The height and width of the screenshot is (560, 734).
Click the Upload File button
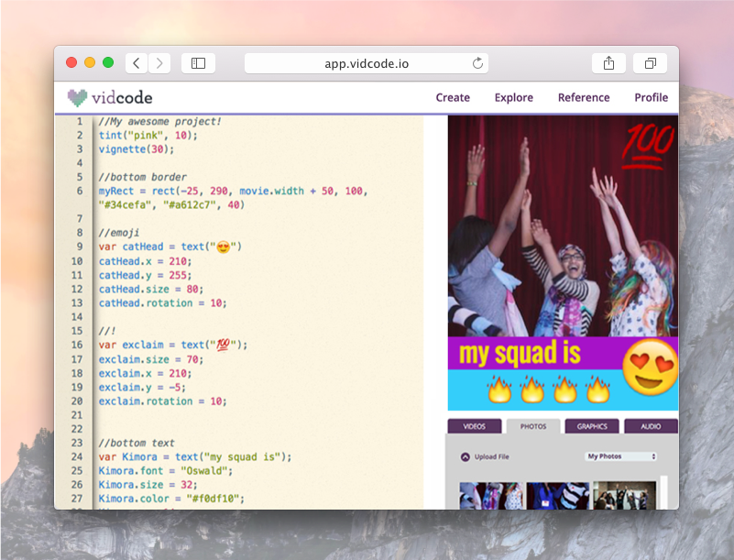point(493,456)
